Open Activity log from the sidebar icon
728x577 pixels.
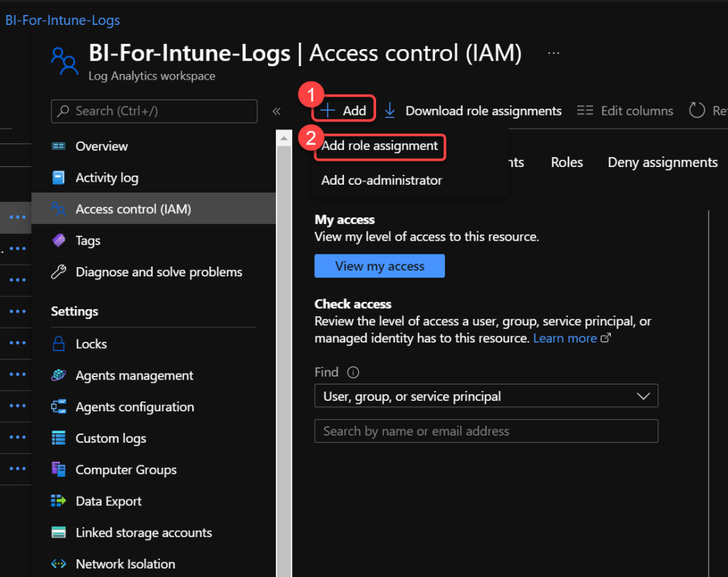click(x=58, y=178)
